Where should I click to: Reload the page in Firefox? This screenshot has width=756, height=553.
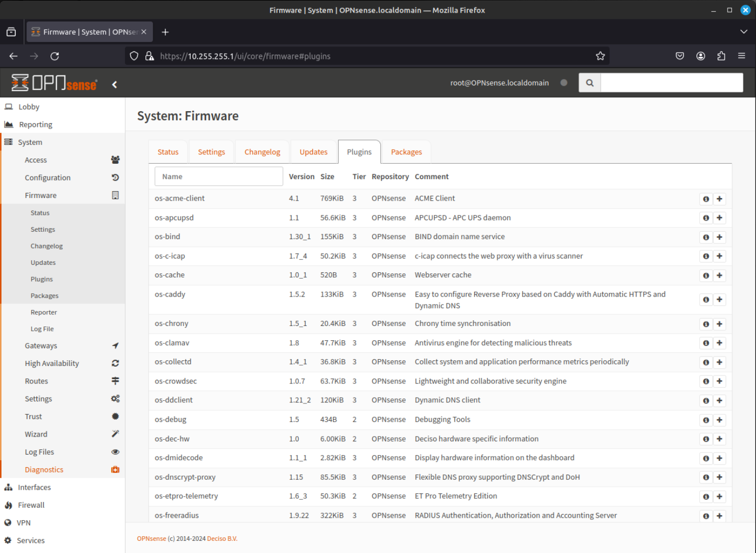[55, 56]
